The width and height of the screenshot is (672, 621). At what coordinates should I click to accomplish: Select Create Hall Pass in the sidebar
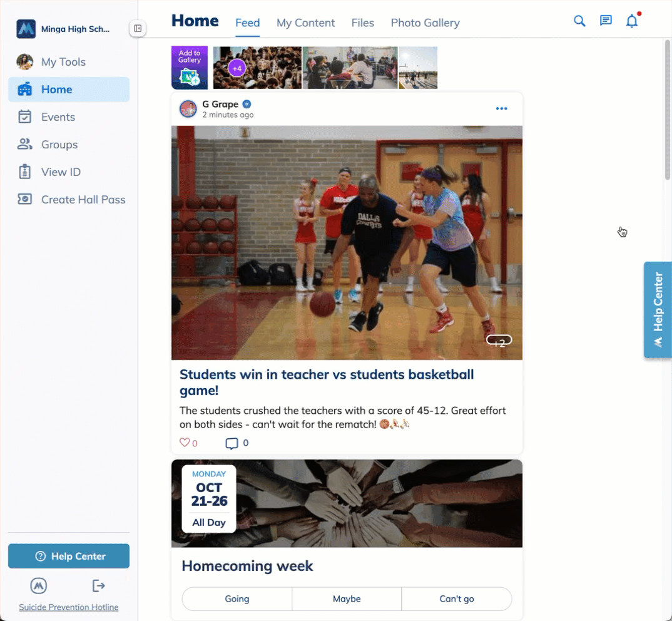pos(69,199)
